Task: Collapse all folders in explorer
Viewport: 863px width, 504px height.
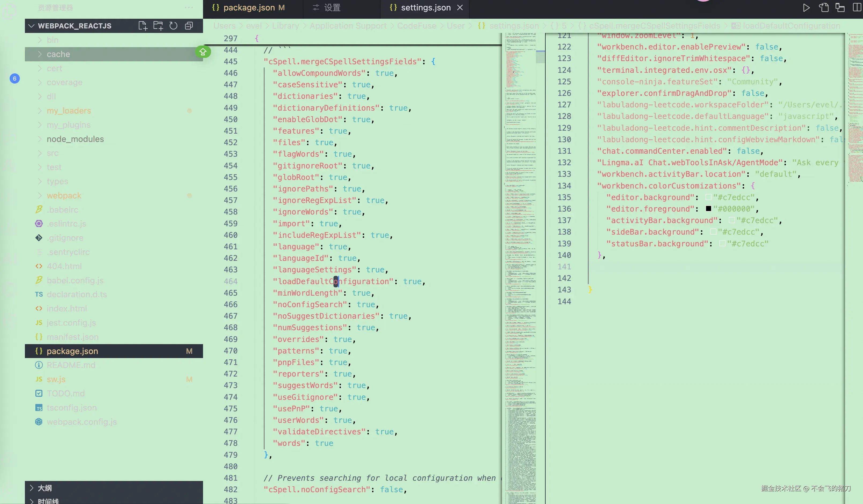Action: [189, 26]
